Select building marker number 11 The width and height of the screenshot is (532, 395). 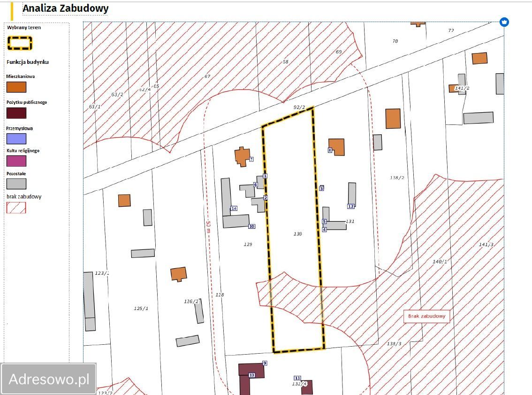coord(297,378)
